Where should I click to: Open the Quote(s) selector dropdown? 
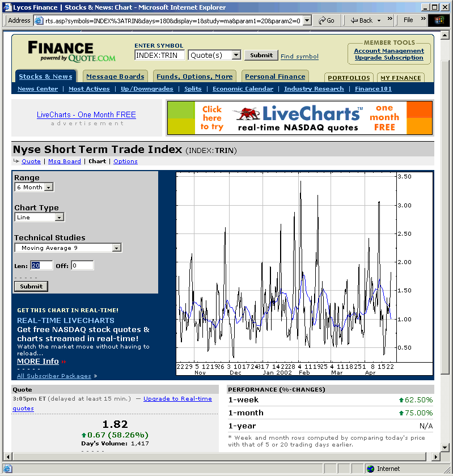[236, 56]
